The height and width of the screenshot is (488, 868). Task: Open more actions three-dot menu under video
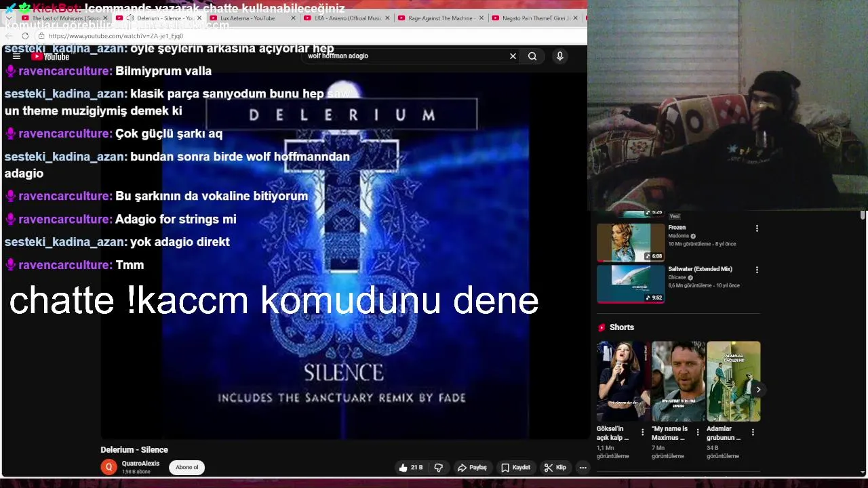pyautogui.click(x=583, y=468)
